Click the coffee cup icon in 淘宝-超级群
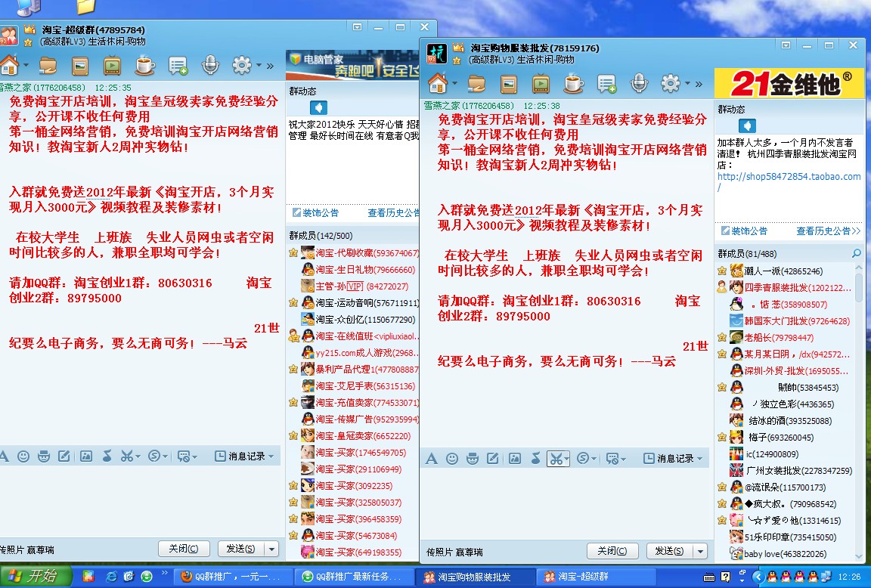 point(145,66)
